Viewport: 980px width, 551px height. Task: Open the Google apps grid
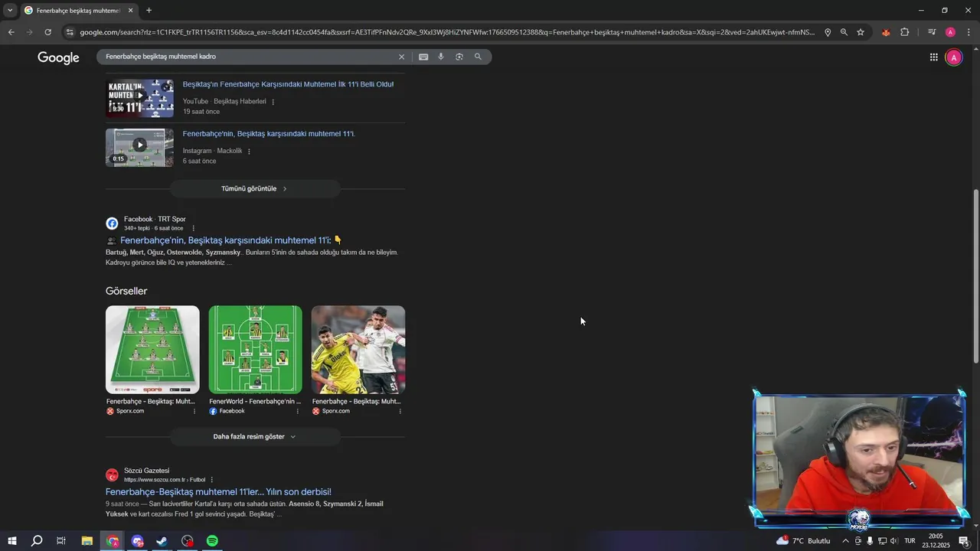(x=934, y=57)
